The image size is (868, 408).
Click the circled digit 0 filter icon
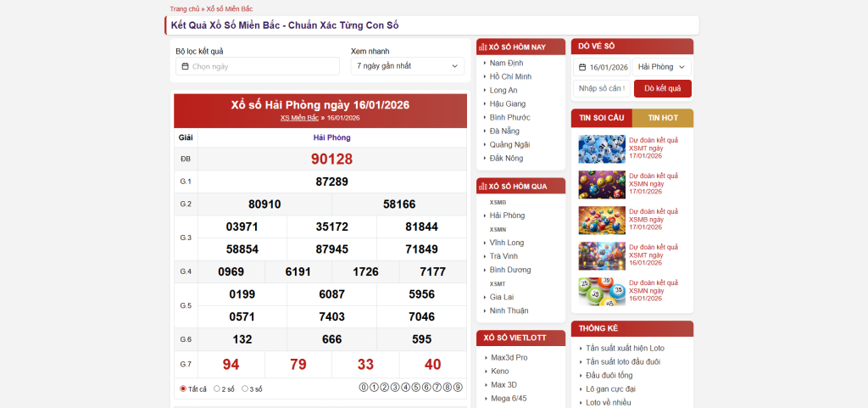[364, 388]
